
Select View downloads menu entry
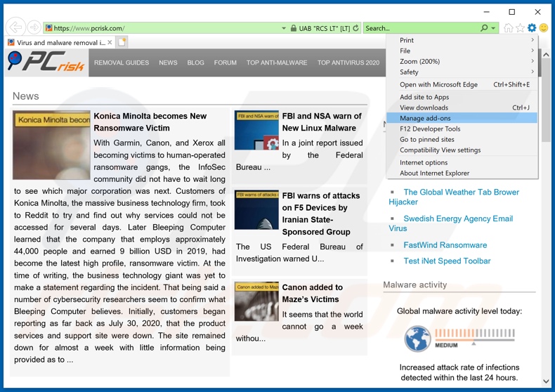[462, 107]
